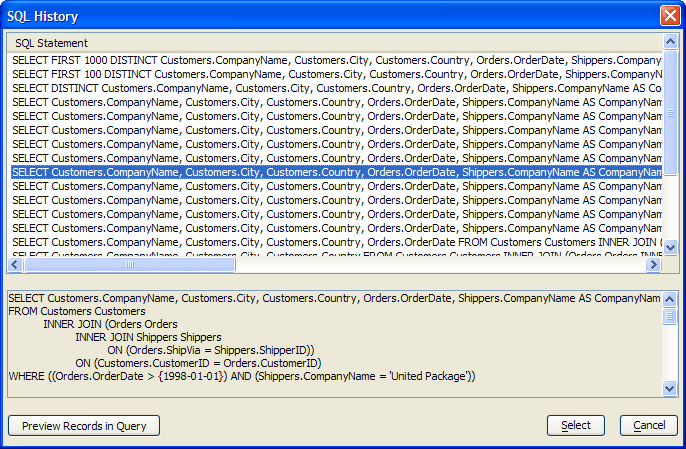This screenshot has height=449, width=686.
Task: Click inside the SQL text preview area
Action: click(x=335, y=344)
